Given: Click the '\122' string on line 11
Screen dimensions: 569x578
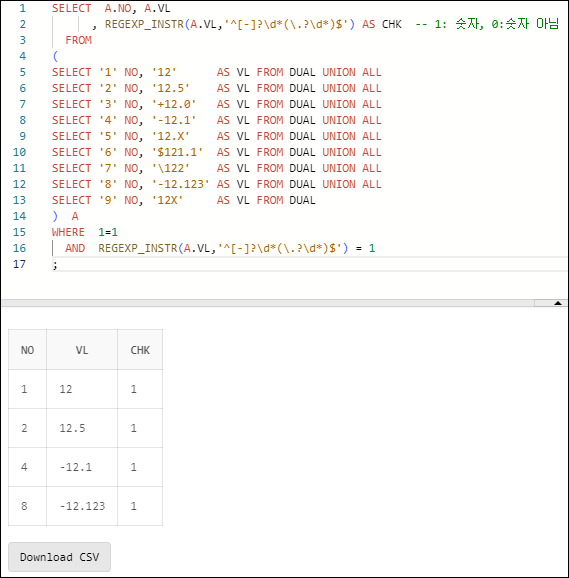Looking at the screenshot, I should coord(171,168).
